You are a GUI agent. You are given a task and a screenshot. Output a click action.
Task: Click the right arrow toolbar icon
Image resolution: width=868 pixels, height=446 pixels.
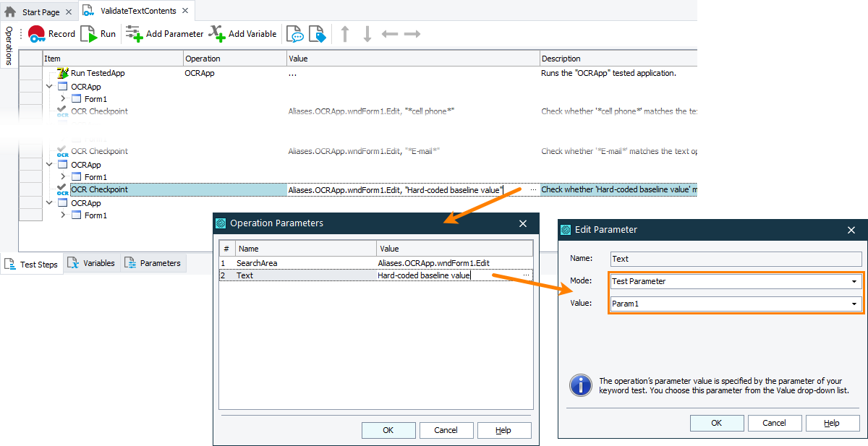point(412,34)
